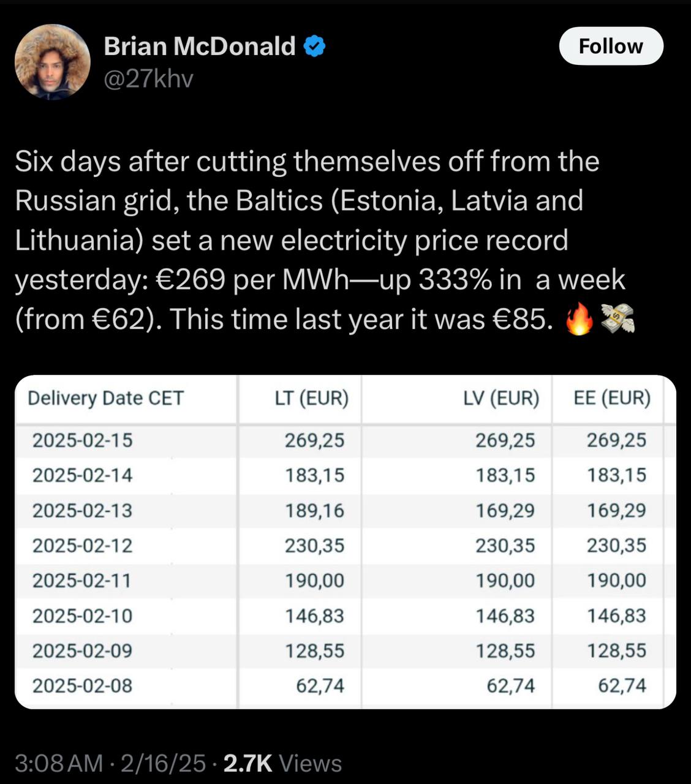Screen dimensions: 691x784
Task: Open the @27khv handle link
Action: click(x=149, y=78)
